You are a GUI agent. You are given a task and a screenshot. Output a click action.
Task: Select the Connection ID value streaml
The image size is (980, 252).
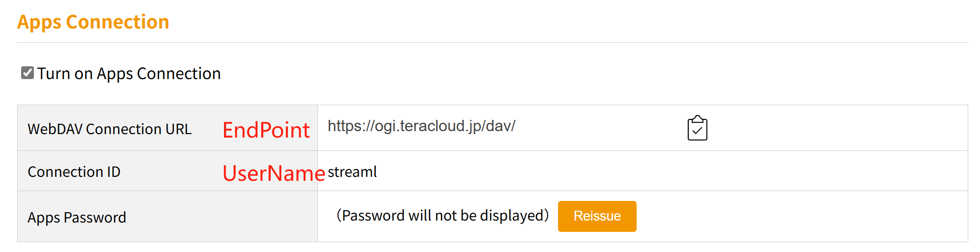[352, 172]
